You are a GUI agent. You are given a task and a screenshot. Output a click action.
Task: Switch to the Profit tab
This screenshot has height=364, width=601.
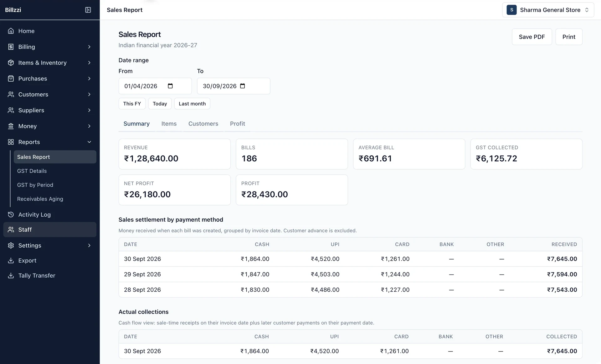click(x=237, y=124)
